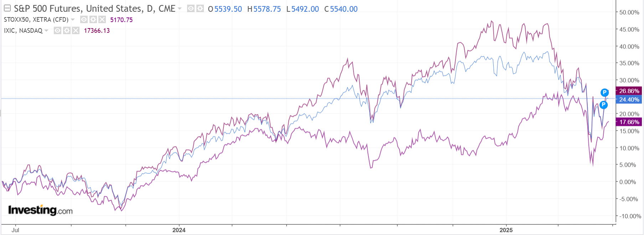The image size is (644, 235).
Task: Remove the IXIC NASDAQ comparison series
Action: pyautogui.click(x=76, y=31)
